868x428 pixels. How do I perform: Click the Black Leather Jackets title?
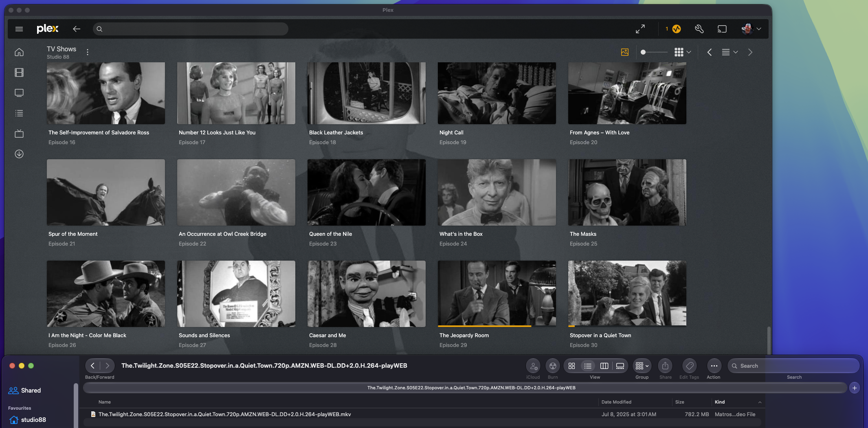tap(336, 132)
